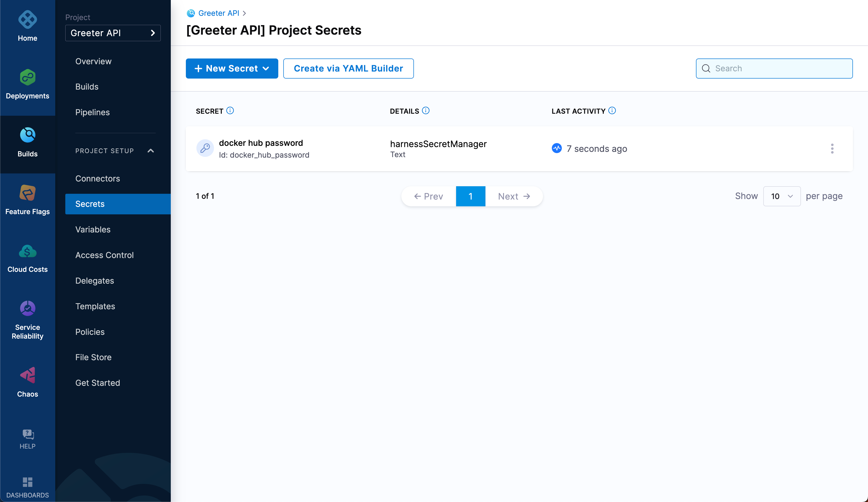Click the info icon next to SECRET header

pos(230,110)
